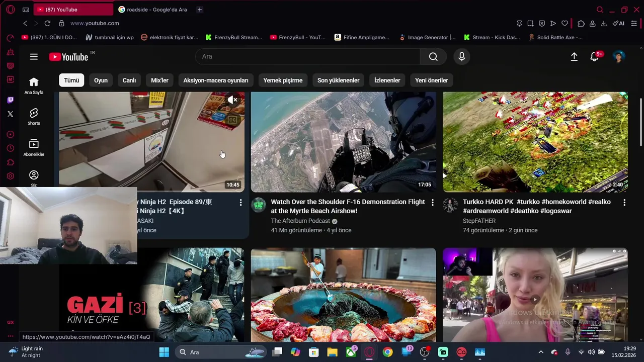Open Google Chrome from the taskbar
This screenshot has width=644, height=362.
coord(387,352)
